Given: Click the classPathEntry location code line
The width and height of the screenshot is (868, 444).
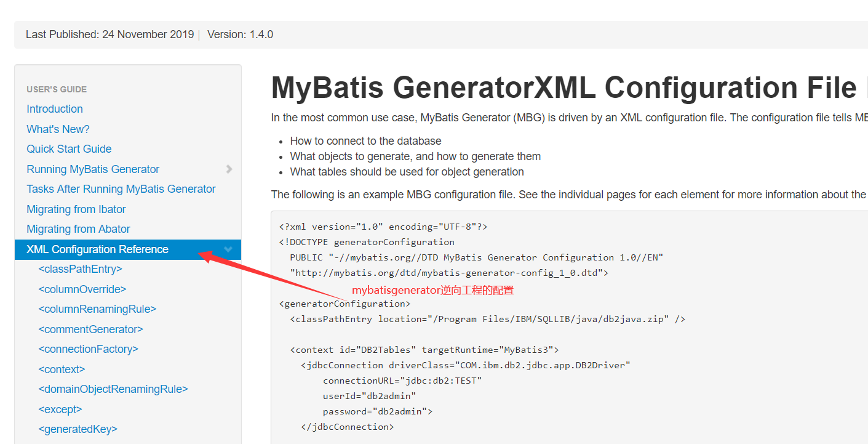Looking at the screenshot, I should pyautogui.click(x=488, y=319).
